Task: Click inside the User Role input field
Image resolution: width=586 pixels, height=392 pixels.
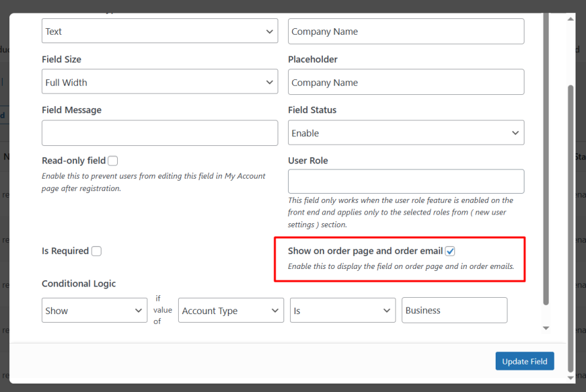Action: click(405, 181)
